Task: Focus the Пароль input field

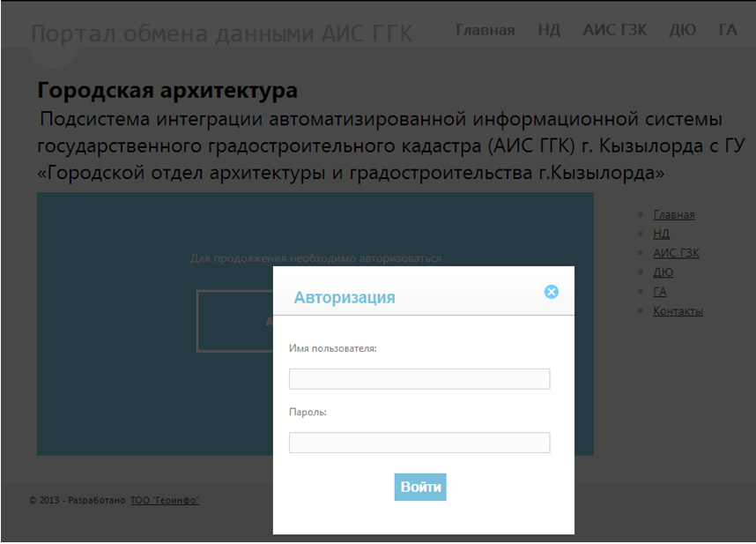Action: pos(419,443)
